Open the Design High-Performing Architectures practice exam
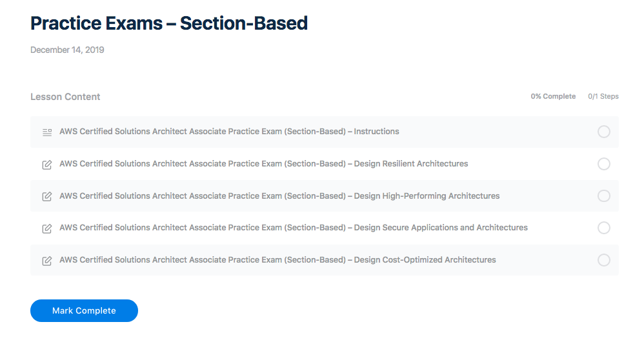 tap(279, 196)
